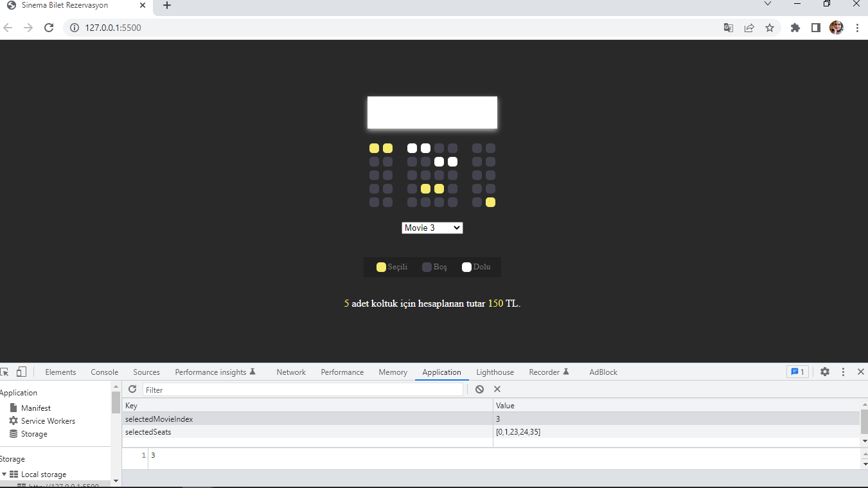Bookmark this page with the star icon

[x=770, y=28]
